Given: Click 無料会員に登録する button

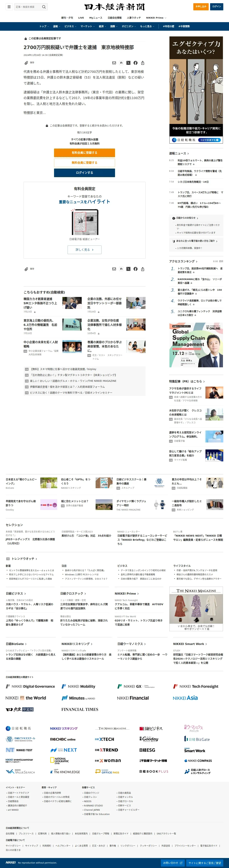Looking at the screenshot, I should tap(85, 163).
